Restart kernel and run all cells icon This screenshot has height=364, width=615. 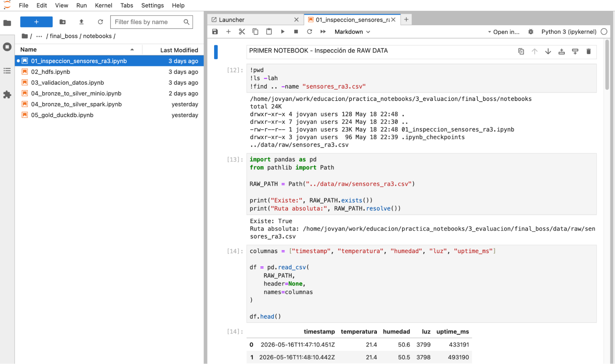click(323, 32)
